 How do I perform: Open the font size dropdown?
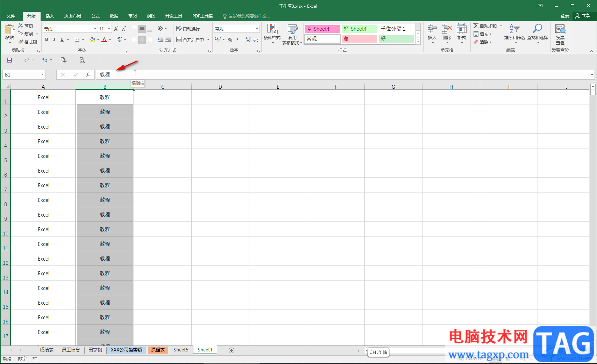pos(109,29)
